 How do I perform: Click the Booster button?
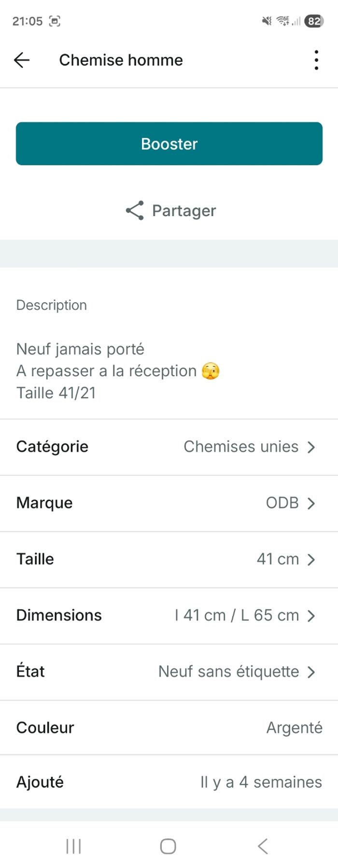[x=169, y=144]
